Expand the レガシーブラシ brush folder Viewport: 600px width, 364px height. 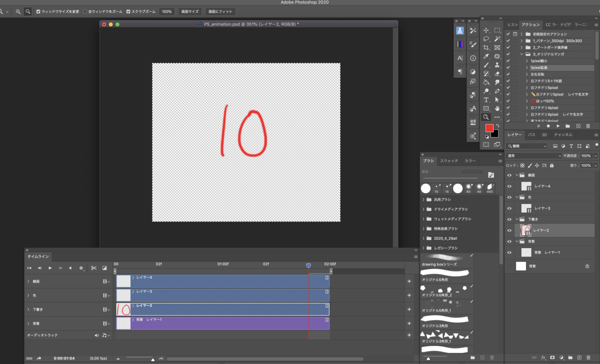[x=423, y=248]
